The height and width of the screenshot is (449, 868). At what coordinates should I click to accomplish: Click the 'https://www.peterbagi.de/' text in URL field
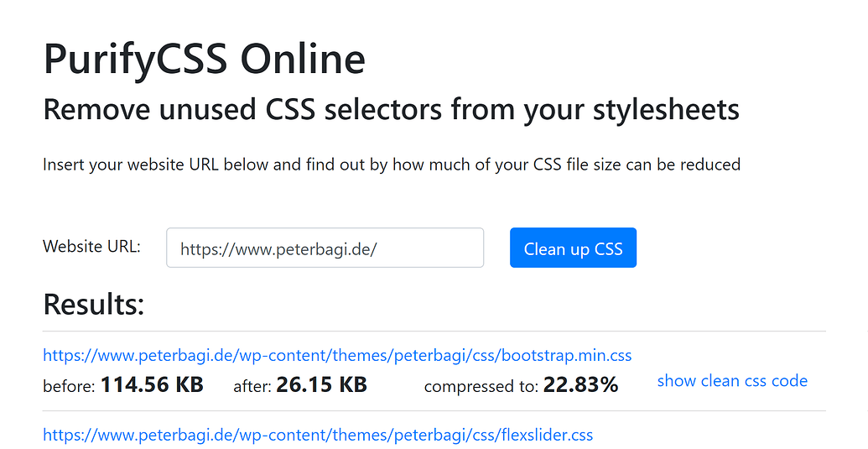pos(278,249)
